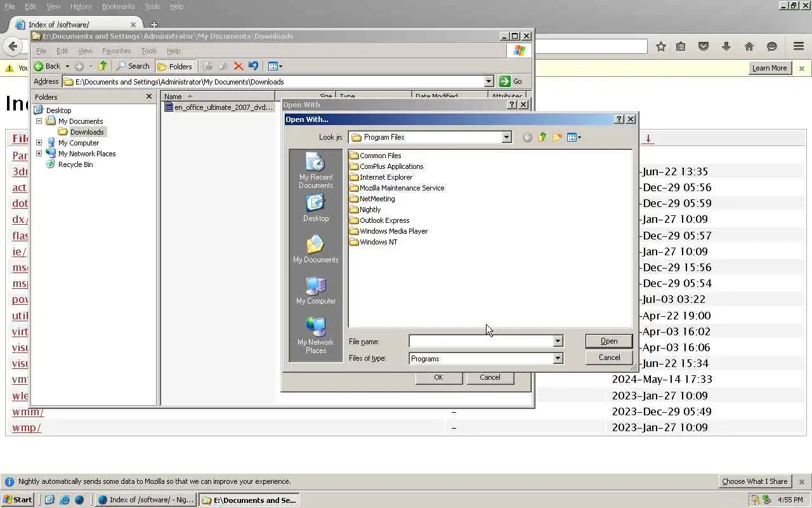Open Explorer Back history dropdown arrow
Screen dimensions: 812x508
tap(67, 66)
